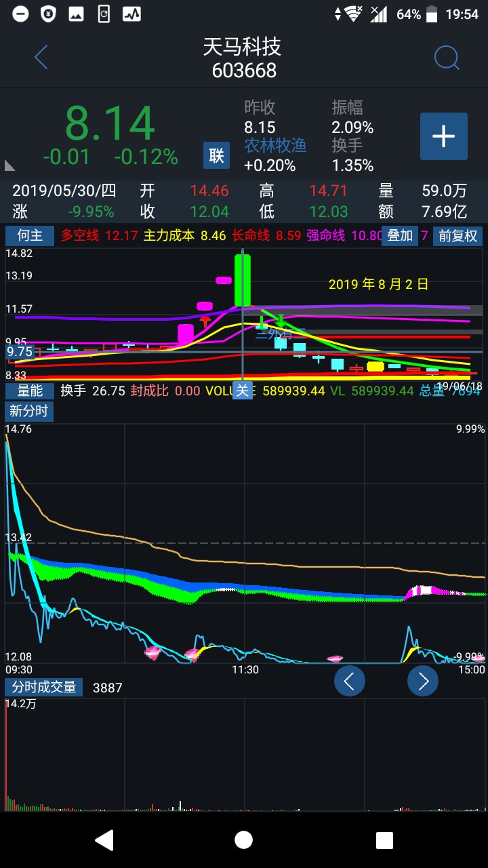488x868 pixels.
Task: Open the 分时成交量 indicator selector
Action: [44, 687]
